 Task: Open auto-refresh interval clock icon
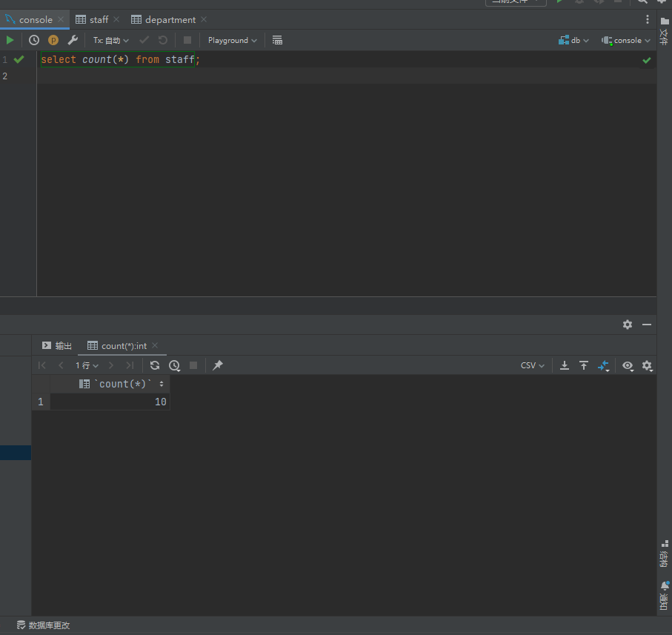click(x=174, y=365)
